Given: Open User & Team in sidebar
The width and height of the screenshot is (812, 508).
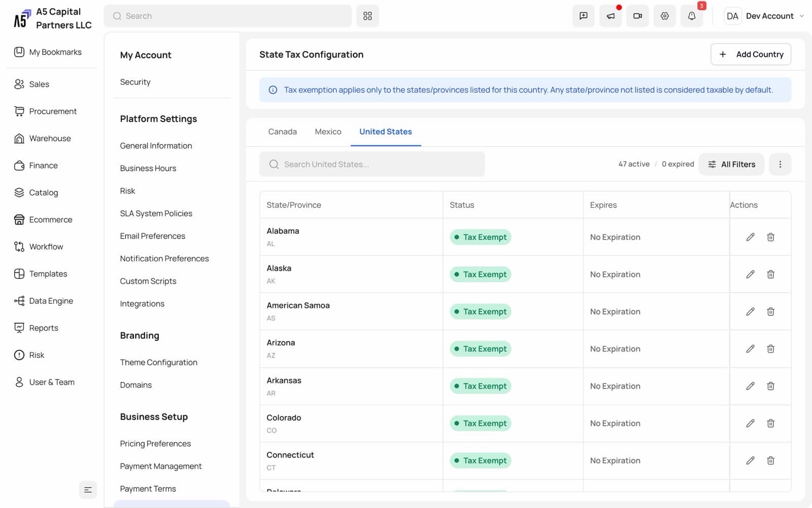Looking at the screenshot, I should coord(44,382).
